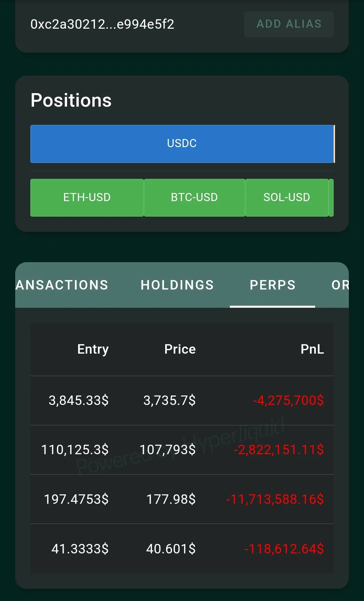
Task: Select the wallet address 0xc2a30212...e994e5f2
Action: pyautogui.click(x=102, y=24)
